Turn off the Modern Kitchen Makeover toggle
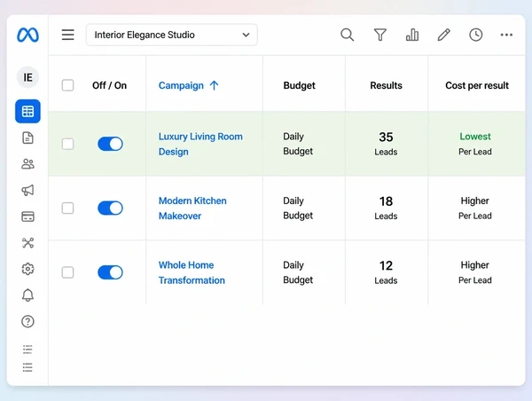 coord(110,208)
